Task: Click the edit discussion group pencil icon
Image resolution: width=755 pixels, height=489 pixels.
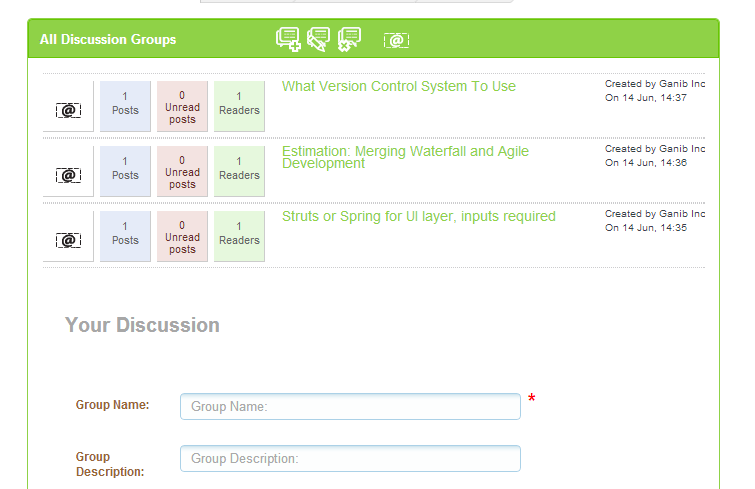Action: coord(318,39)
